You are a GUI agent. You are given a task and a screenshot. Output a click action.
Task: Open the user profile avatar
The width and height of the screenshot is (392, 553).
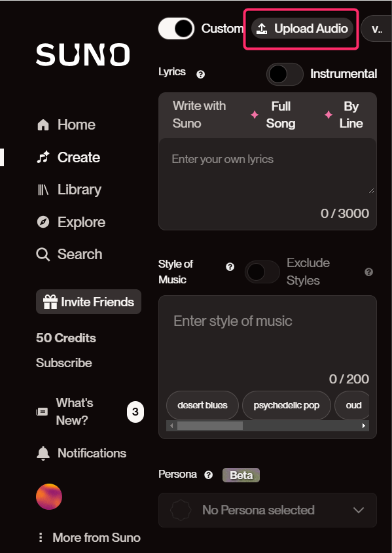(x=49, y=497)
